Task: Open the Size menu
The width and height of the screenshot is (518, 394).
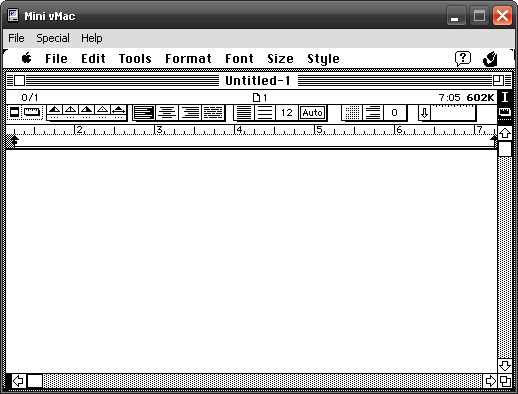Action: (280, 59)
